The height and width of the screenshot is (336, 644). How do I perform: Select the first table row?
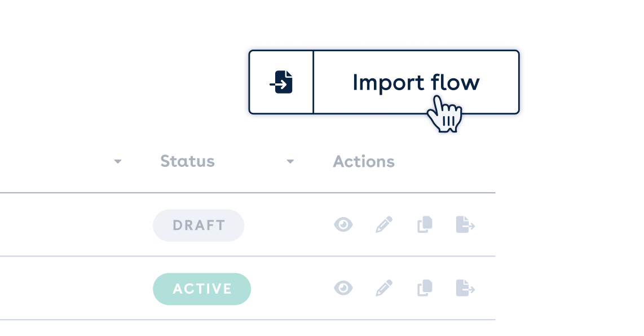pos(248,224)
